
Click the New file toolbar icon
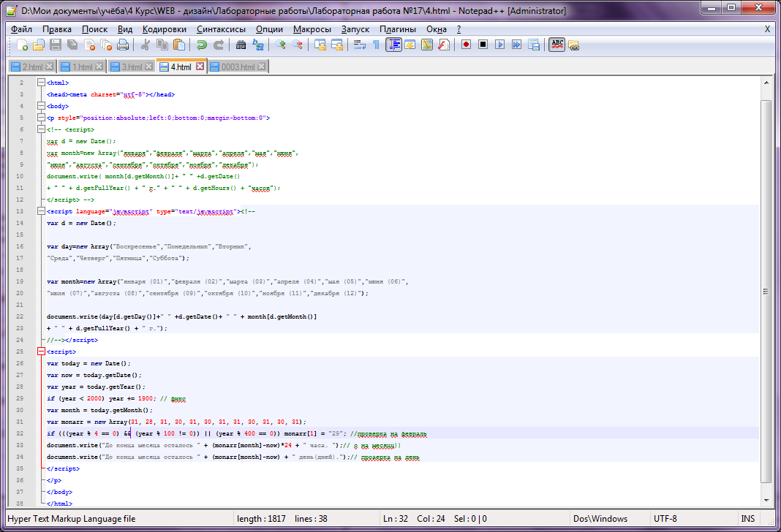pyautogui.click(x=23, y=45)
